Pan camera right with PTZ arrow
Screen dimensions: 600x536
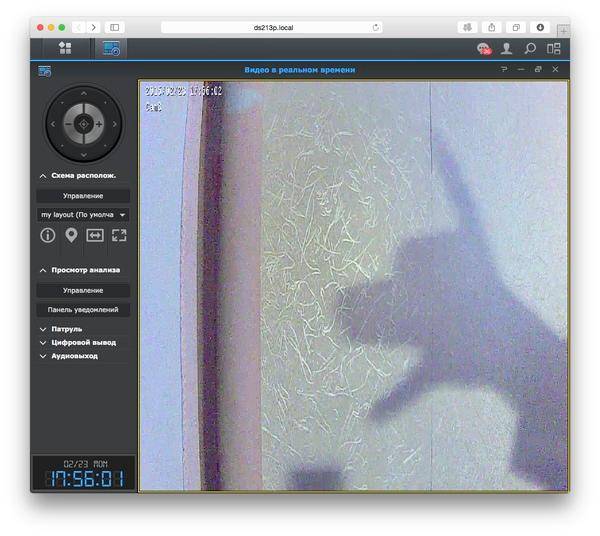pos(114,124)
